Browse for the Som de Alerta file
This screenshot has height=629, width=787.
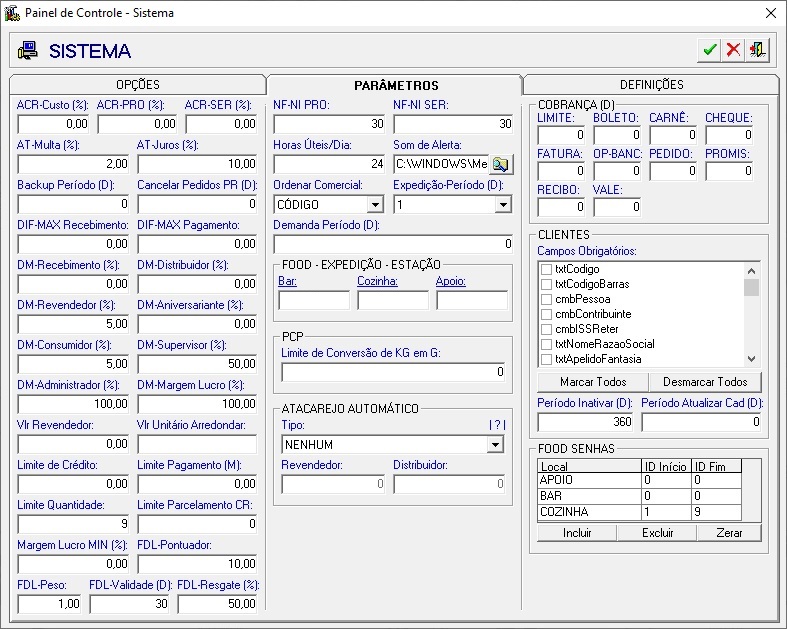click(500, 164)
